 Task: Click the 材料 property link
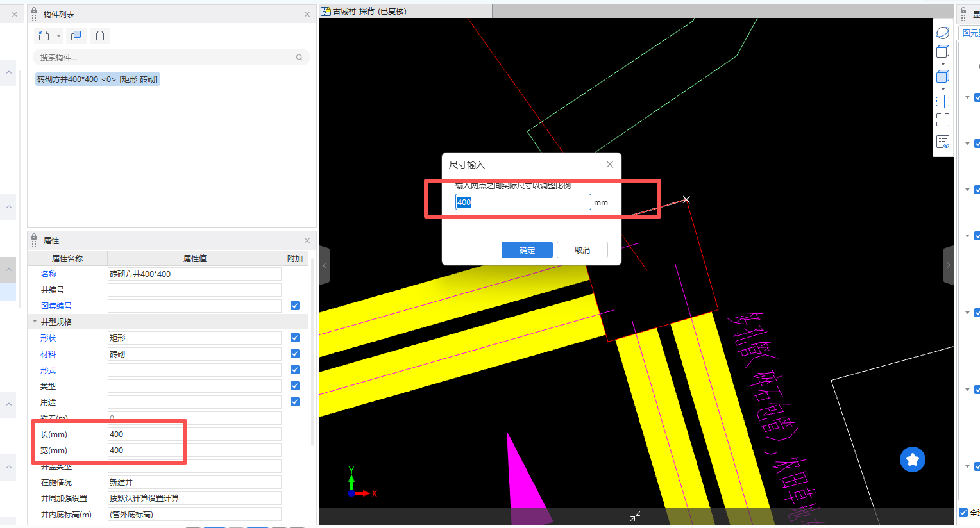pyautogui.click(x=48, y=354)
